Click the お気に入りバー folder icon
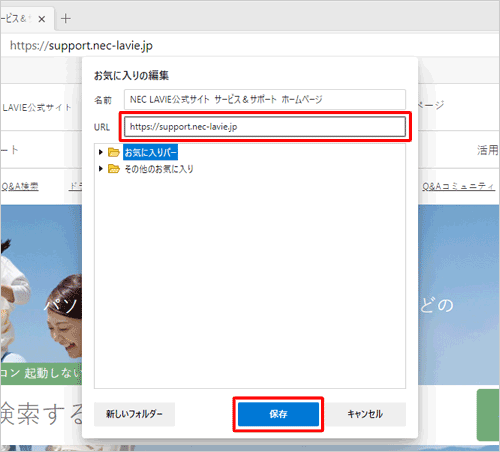 (114, 152)
